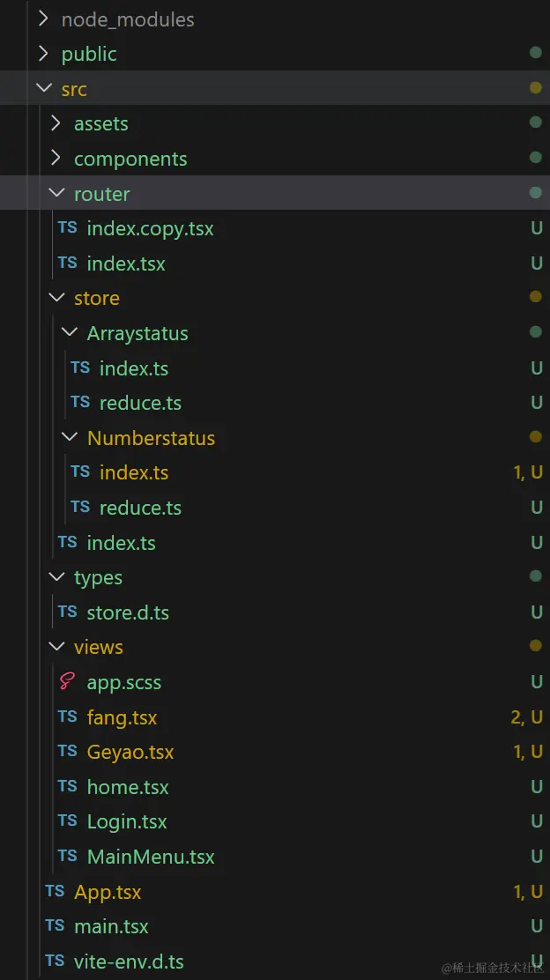The image size is (550, 980).
Task: Expand the assets folder chevron
Action: point(56,123)
